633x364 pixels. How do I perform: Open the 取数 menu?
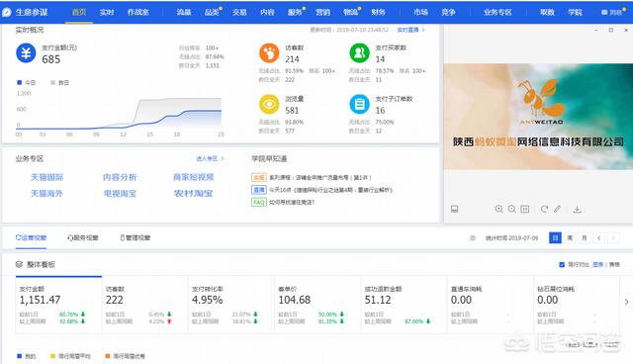547,13
